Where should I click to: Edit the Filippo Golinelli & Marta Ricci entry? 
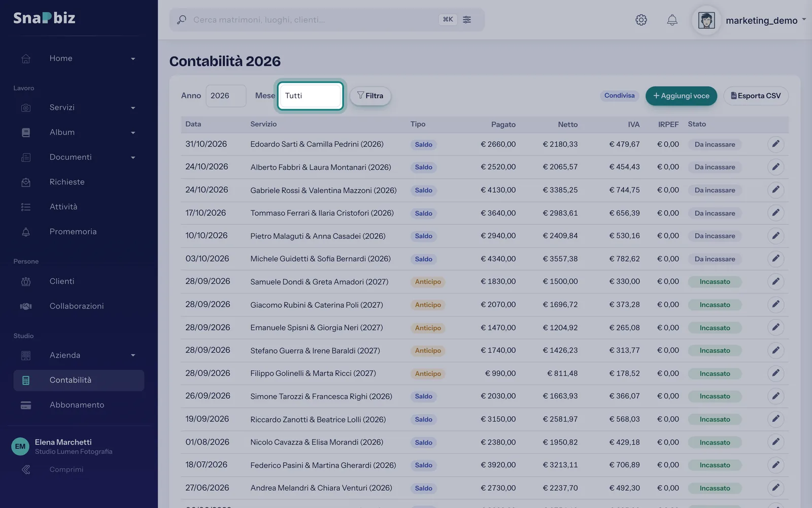click(x=775, y=373)
